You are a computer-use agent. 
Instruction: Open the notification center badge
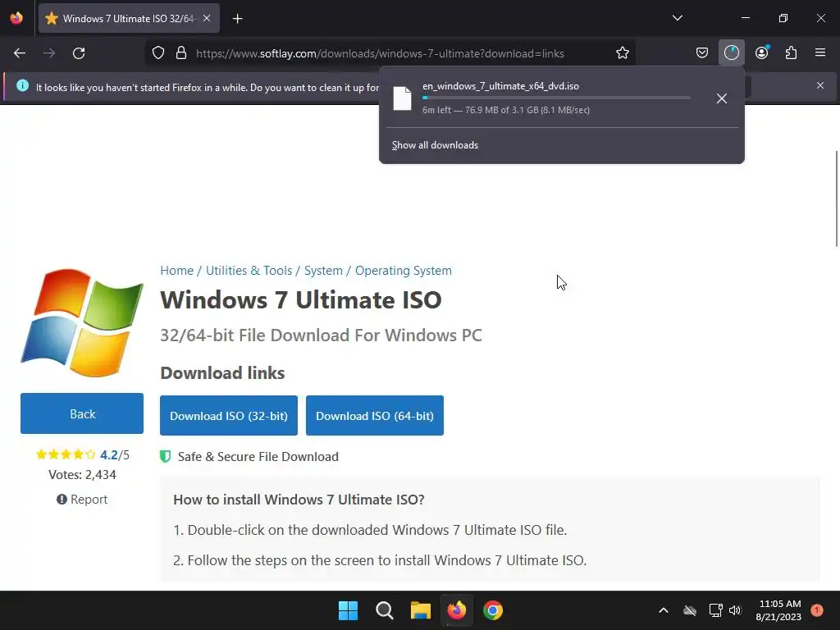click(817, 610)
